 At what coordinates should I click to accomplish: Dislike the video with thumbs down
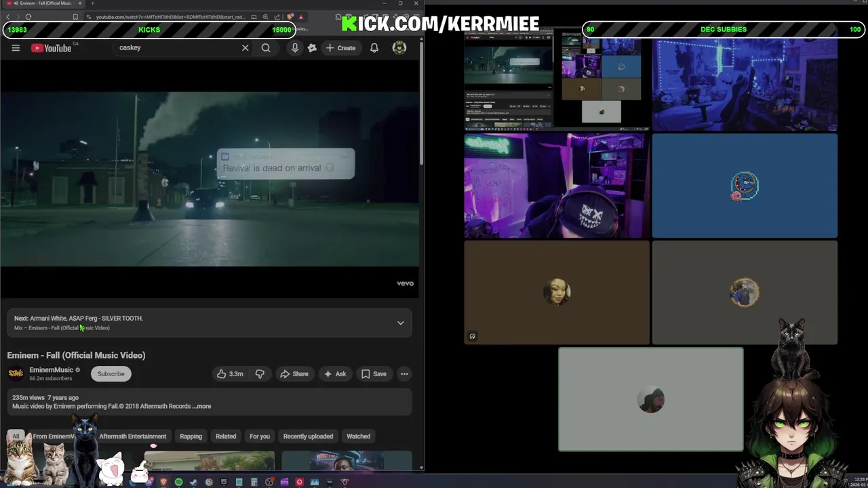click(260, 373)
